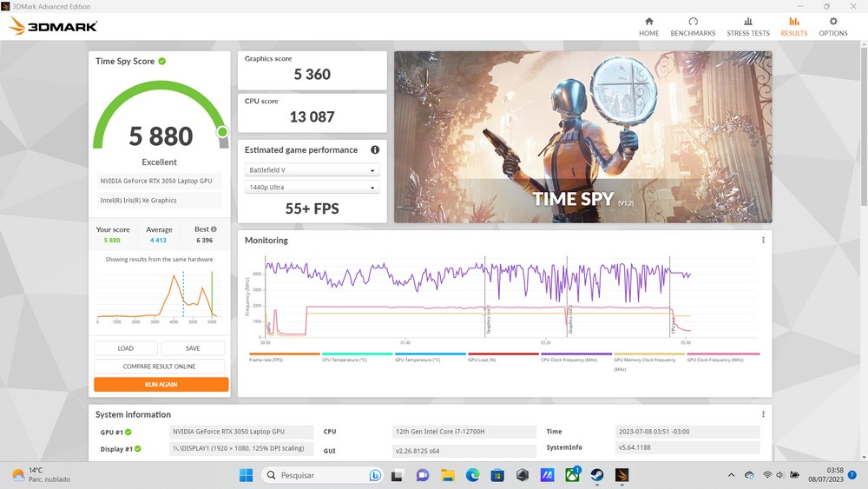
Task: Open Options via the gear icon
Action: pos(833,23)
